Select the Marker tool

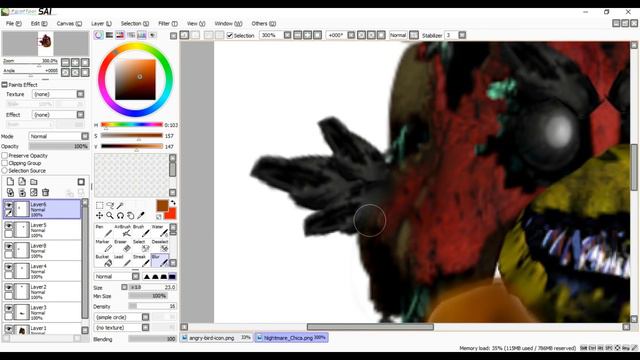point(104,246)
